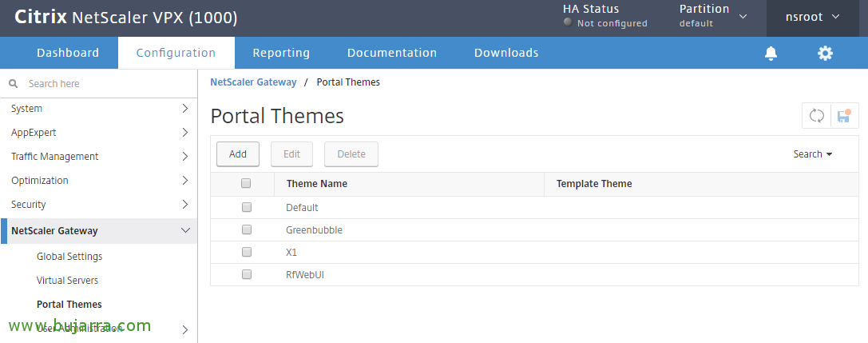Check the X1 theme checkbox
Image resolution: width=868 pixels, height=343 pixels.
coord(247,252)
